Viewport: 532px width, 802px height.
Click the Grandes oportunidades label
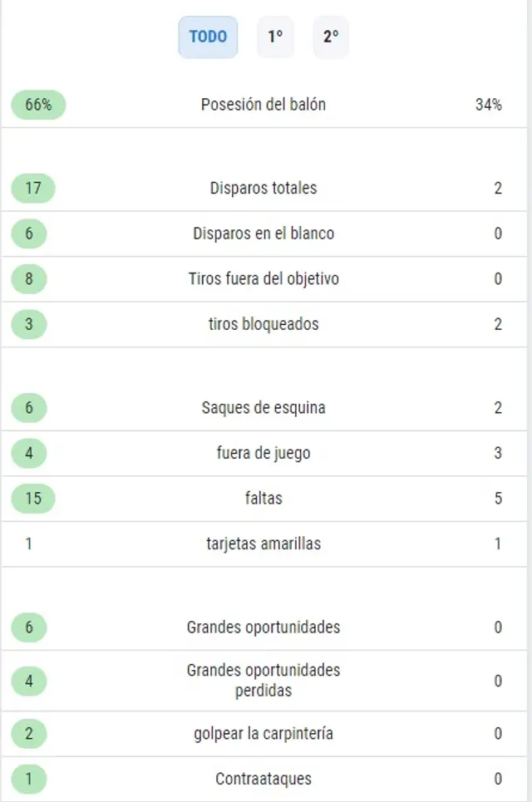264,627
